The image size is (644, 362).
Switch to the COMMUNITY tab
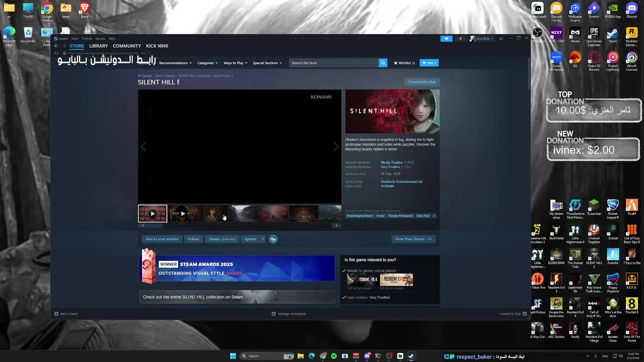coord(127,46)
